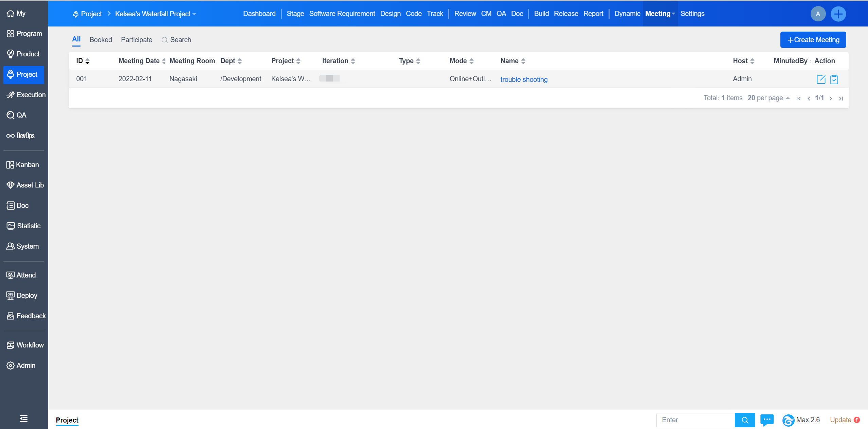Open the DevOps sidebar section
The width and height of the screenshot is (868, 429).
pyautogui.click(x=21, y=136)
